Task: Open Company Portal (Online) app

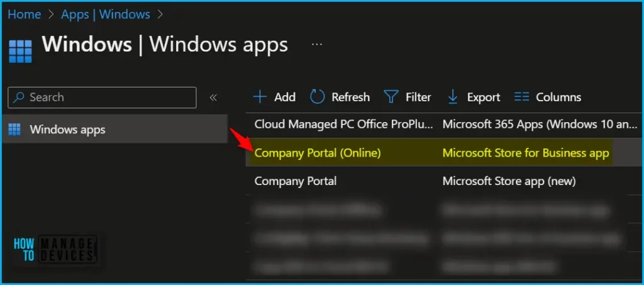Action: 318,153
